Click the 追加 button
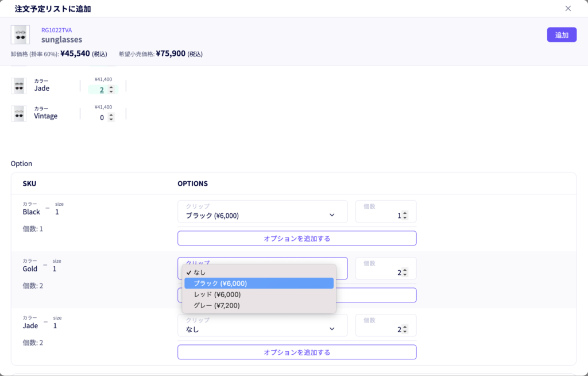Viewport: 588px width, 376px height. tap(562, 35)
